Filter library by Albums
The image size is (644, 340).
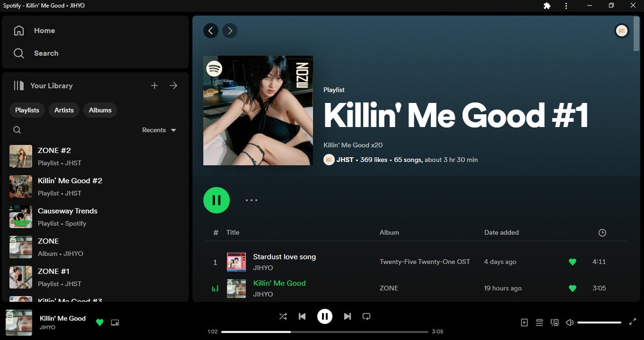[100, 110]
